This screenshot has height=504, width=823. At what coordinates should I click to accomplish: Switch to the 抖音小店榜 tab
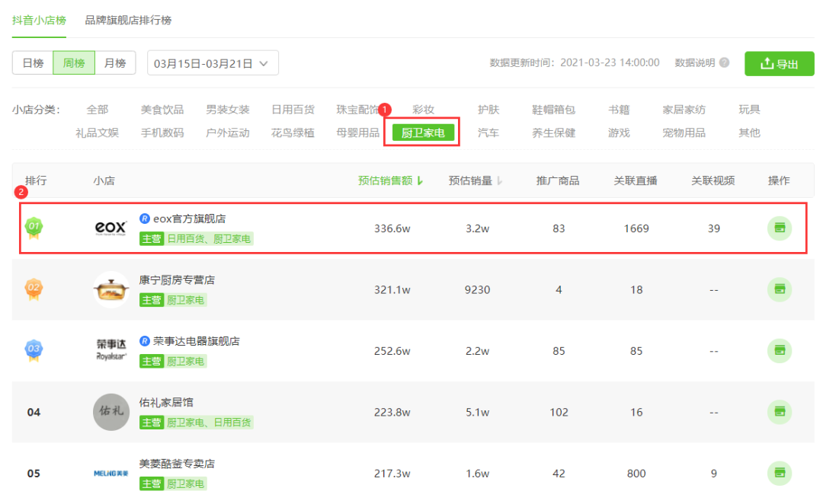pyautogui.click(x=39, y=21)
